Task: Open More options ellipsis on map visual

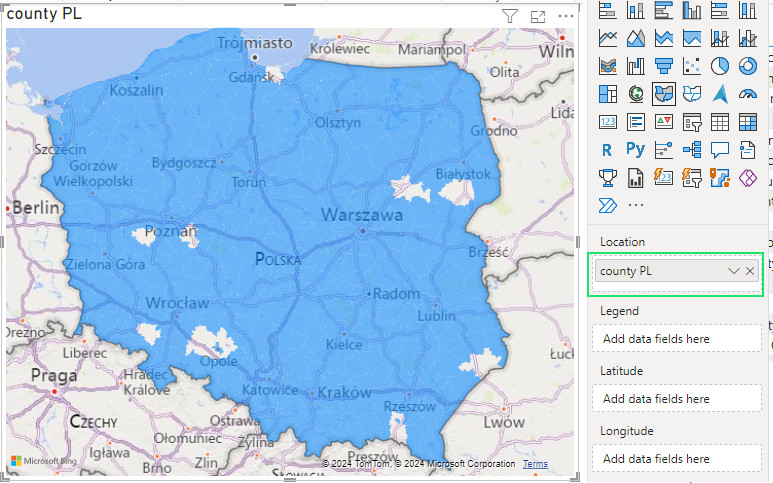Action: point(566,16)
